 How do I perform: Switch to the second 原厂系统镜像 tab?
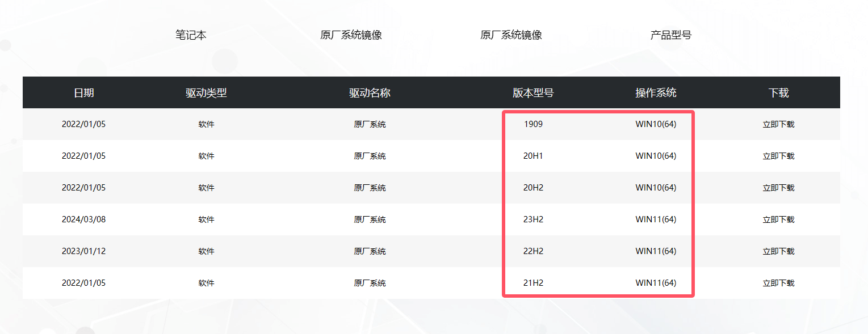tap(511, 35)
